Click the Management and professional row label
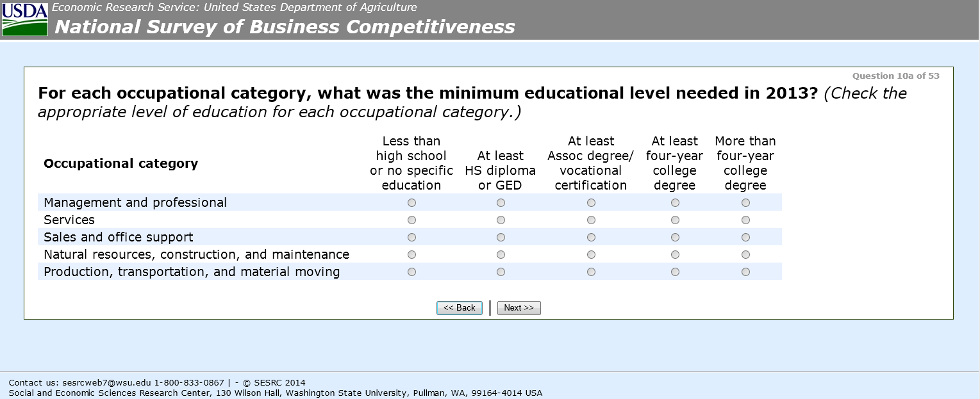The height and width of the screenshot is (399, 980). click(x=135, y=203)
